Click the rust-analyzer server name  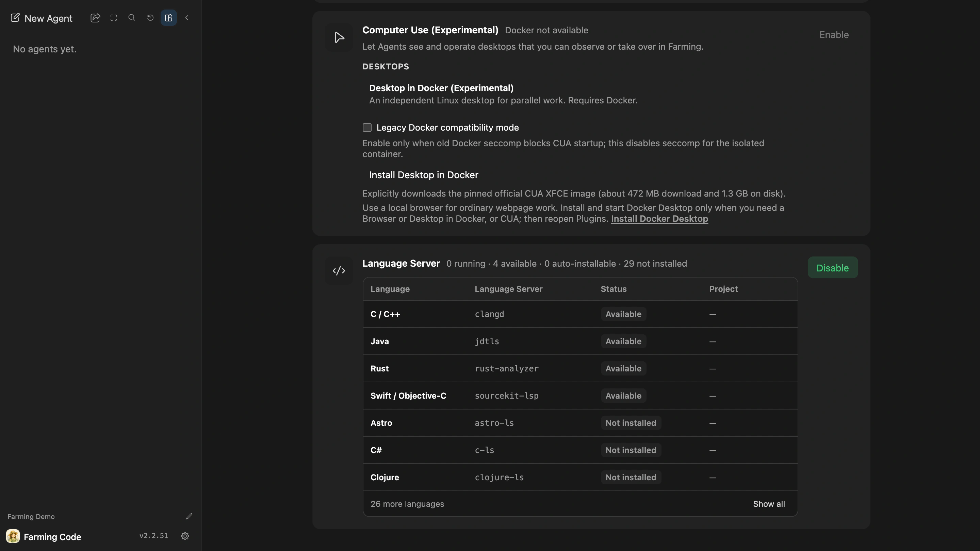(x=506, y=368)
